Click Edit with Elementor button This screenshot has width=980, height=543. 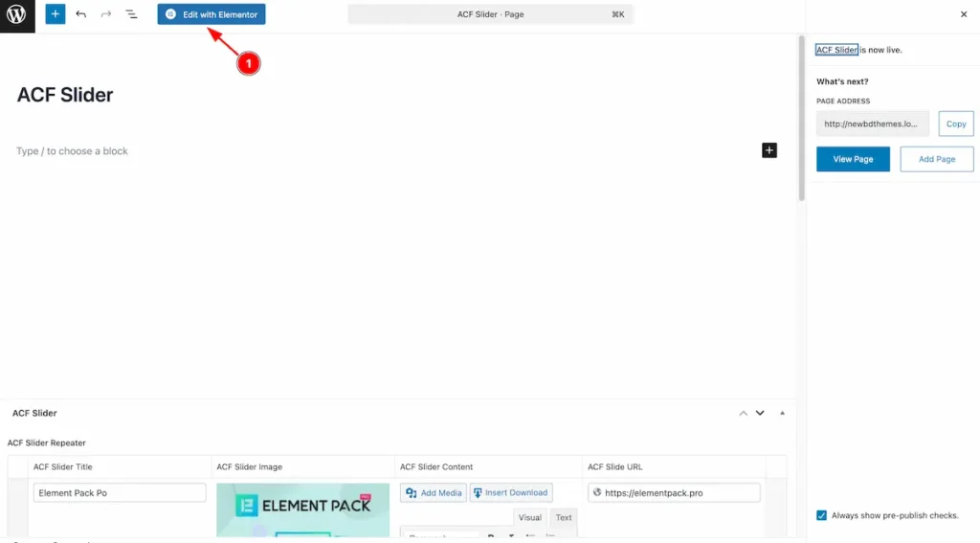pyautogui.click(x=212, y=14)
